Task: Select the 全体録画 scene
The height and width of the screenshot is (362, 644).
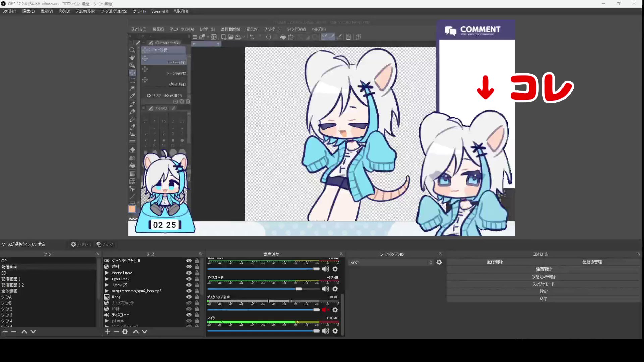Action: 49,291
